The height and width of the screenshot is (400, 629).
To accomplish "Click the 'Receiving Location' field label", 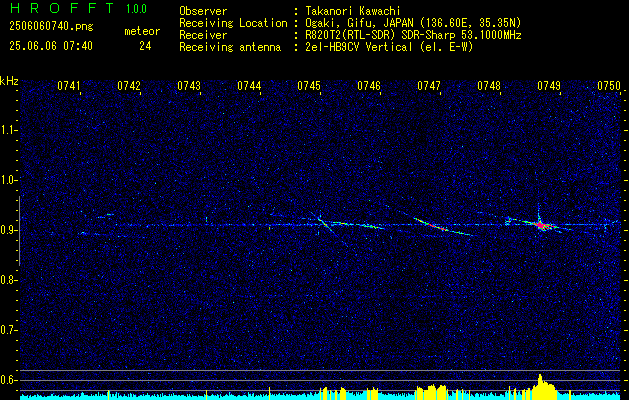I will pyautogui.click(x=233, y=23).
